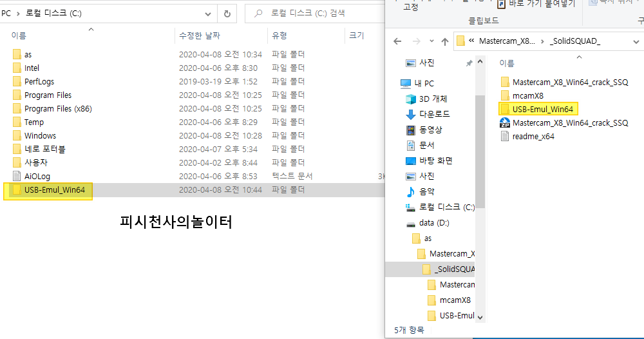
Task: Open the 'as' folder in the C: drive list
Action: pos(28,55)
